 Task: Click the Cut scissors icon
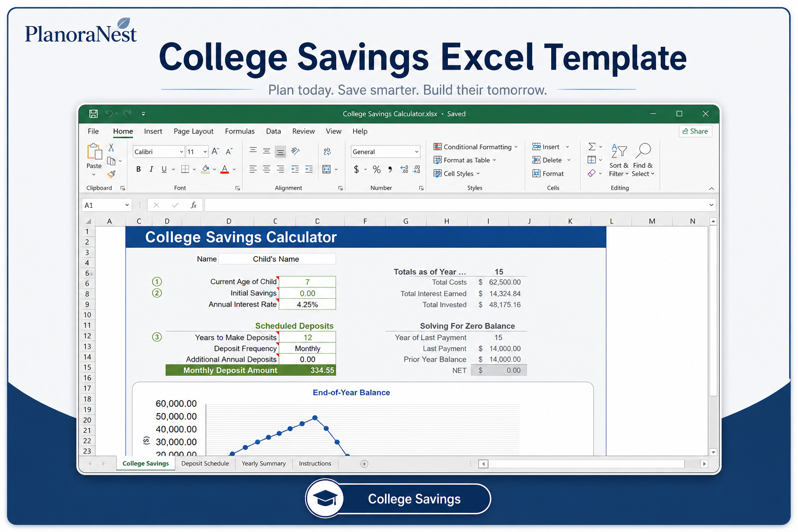coord(111,148)
